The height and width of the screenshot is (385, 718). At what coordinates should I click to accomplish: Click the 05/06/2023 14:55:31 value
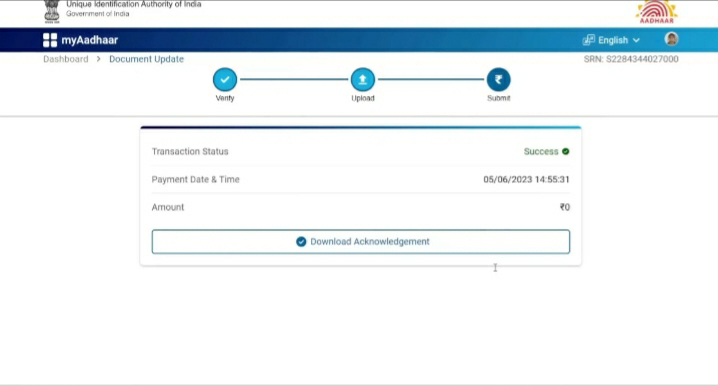(x=527, y=179)
